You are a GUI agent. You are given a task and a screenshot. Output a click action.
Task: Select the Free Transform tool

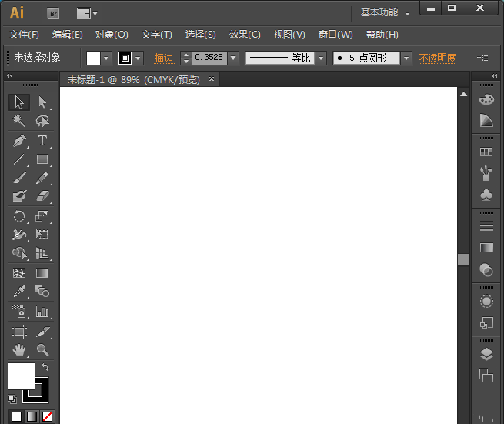(42, 235)
